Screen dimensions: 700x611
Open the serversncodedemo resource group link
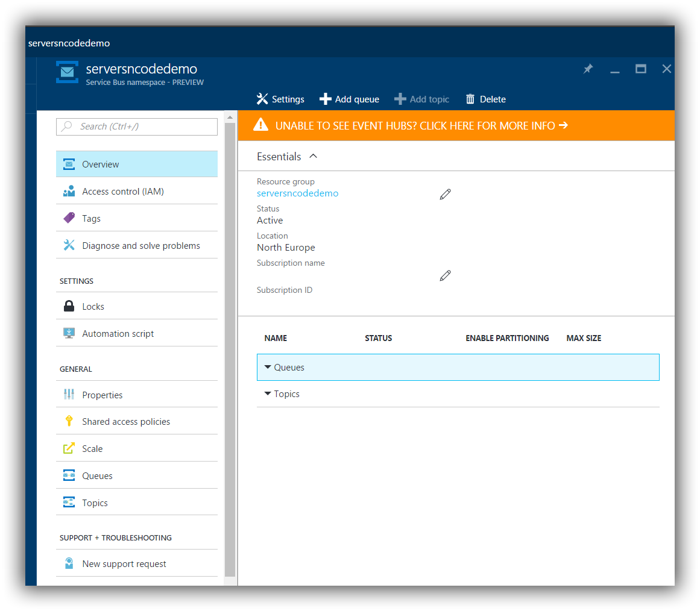click(x=297, y=193)
